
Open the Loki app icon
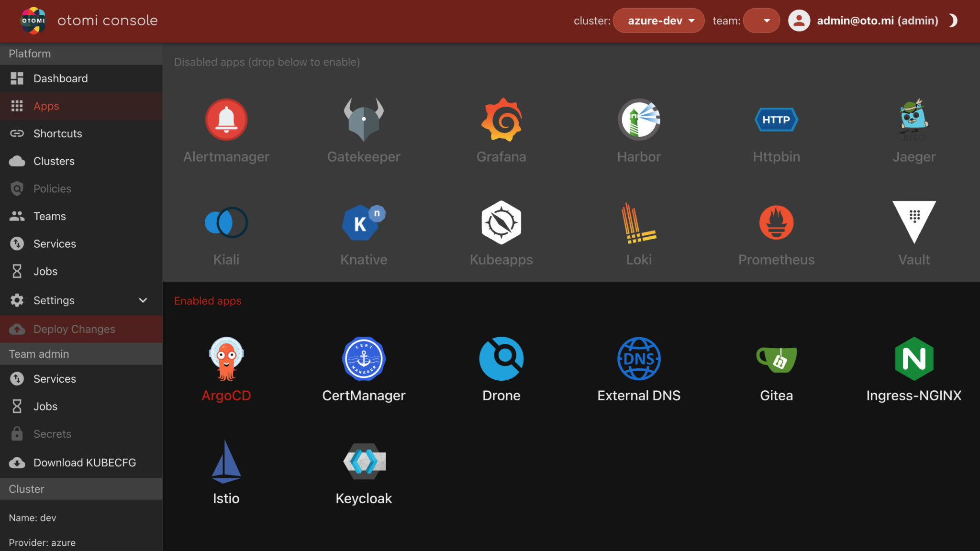click(639, 222)
